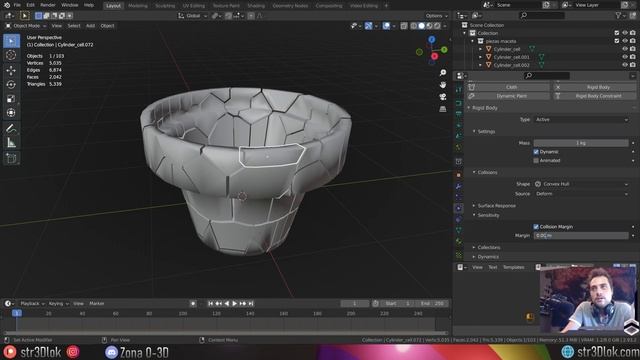This screenshot has width=640, height=360.
Task: Click the Dynamic Paint physics button
Action: pyautogui.click(x=508, y=96)
